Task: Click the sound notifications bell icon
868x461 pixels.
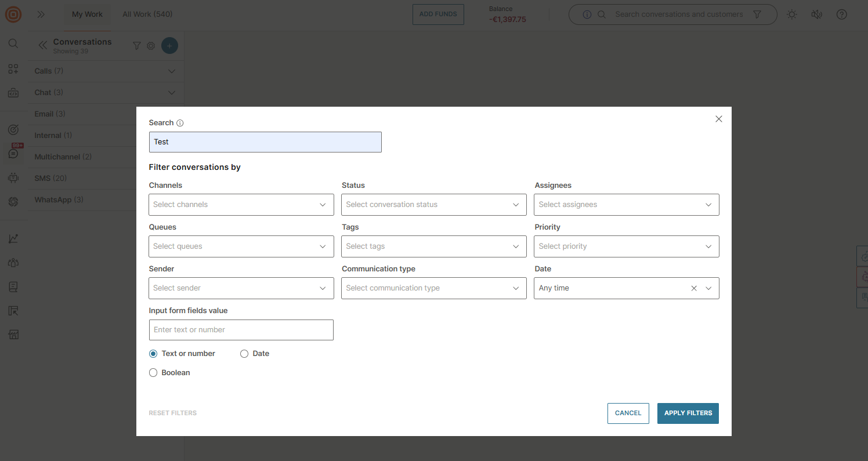Action: pos(816,14)
